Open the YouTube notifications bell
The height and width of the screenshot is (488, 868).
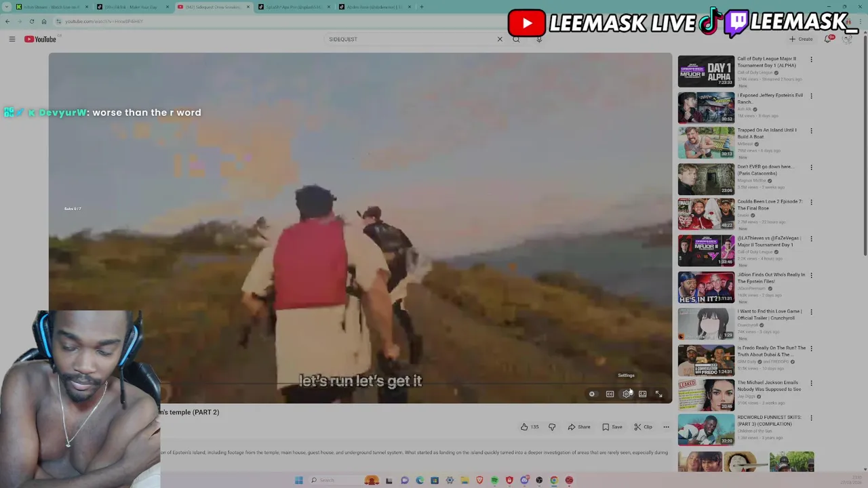pyautogui.click(x=829, y=39)
